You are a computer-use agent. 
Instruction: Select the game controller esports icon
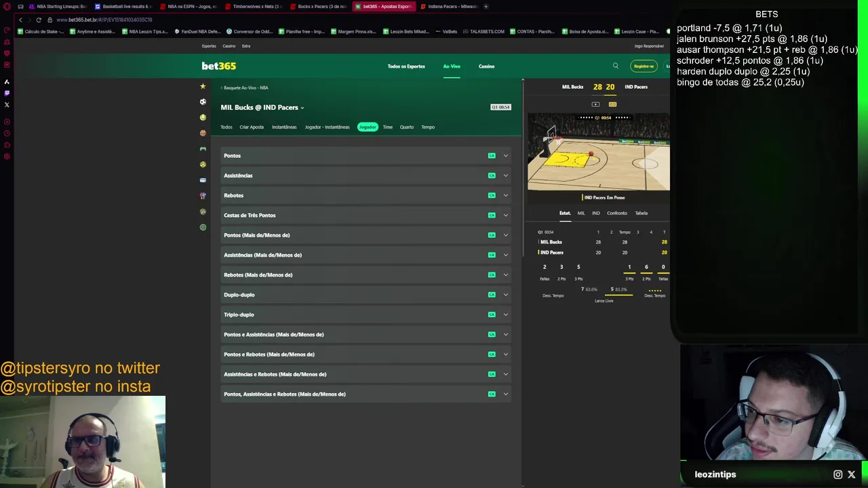click(x=203, y=148)
